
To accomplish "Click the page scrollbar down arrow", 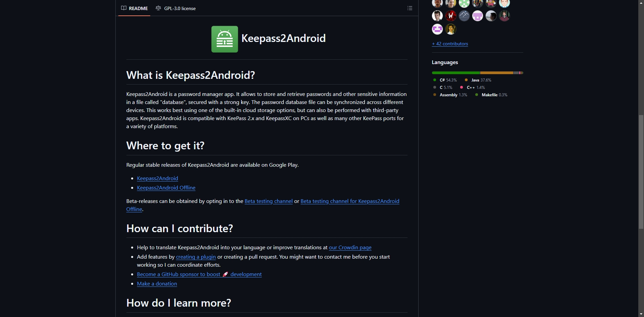I will point(641,314).
